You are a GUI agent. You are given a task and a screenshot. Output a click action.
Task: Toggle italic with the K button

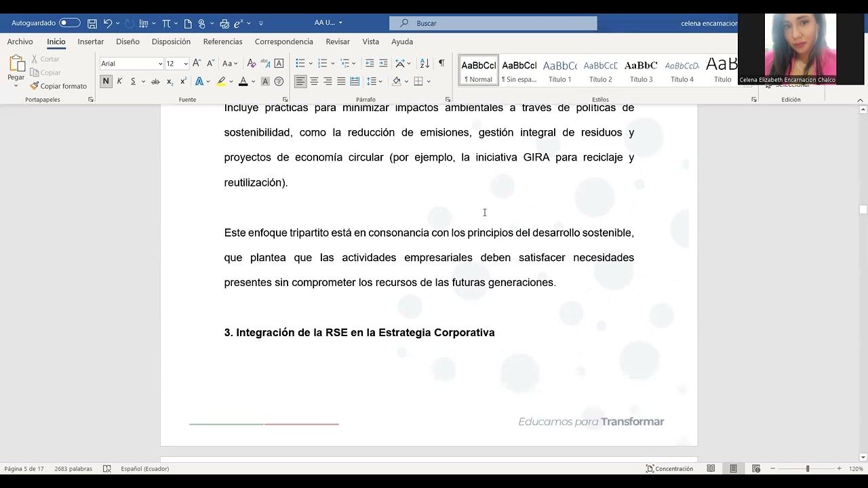(x=119, y=81)
